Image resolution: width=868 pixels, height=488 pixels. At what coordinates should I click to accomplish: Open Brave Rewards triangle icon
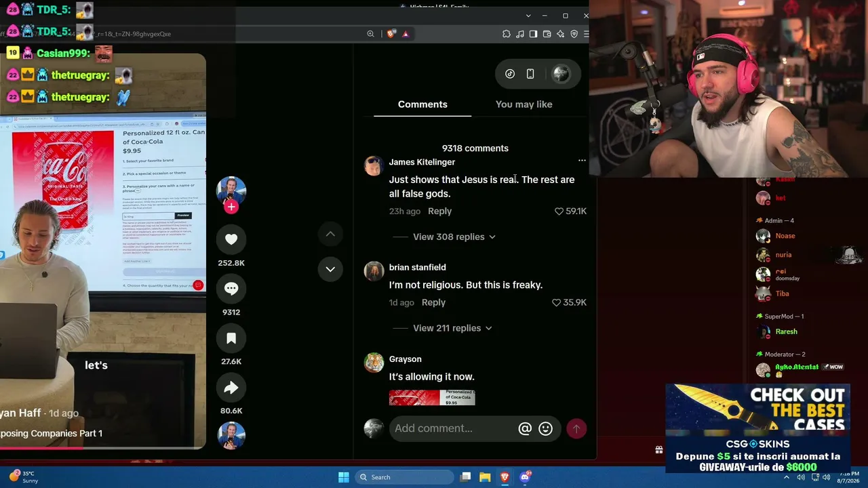[x=406, y=34]
